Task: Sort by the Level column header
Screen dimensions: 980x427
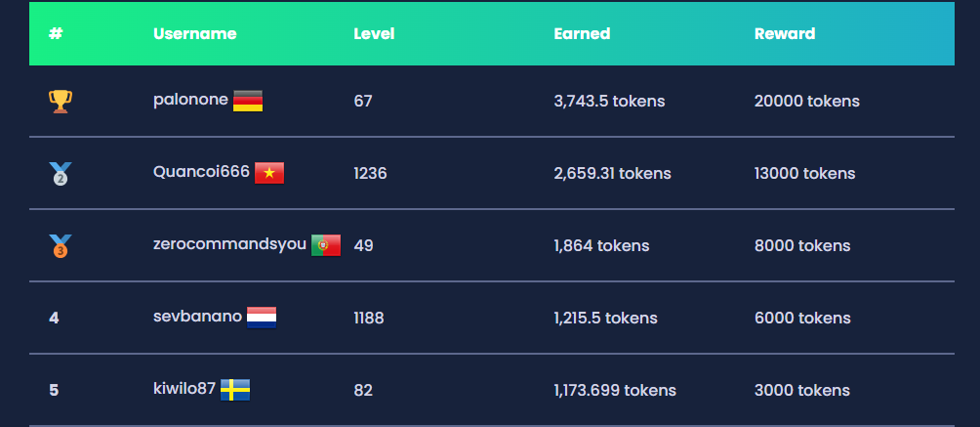Action: (x=374, y=34)
